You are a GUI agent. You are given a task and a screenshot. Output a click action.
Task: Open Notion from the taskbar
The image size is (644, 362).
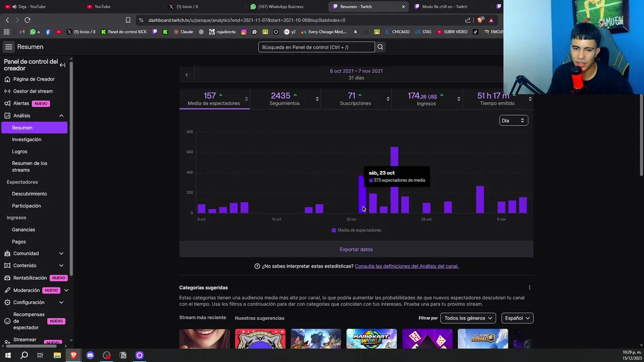(x=123, y=355)
